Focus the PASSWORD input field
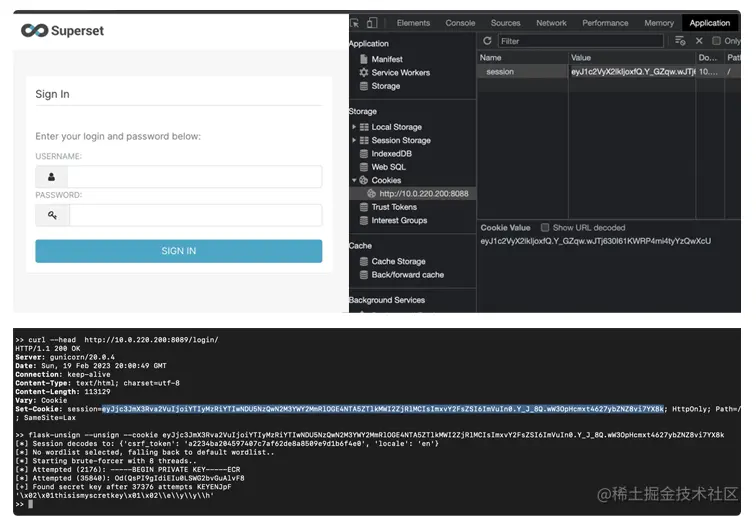This screenshot has height=520, width=756. click(195, 215)
